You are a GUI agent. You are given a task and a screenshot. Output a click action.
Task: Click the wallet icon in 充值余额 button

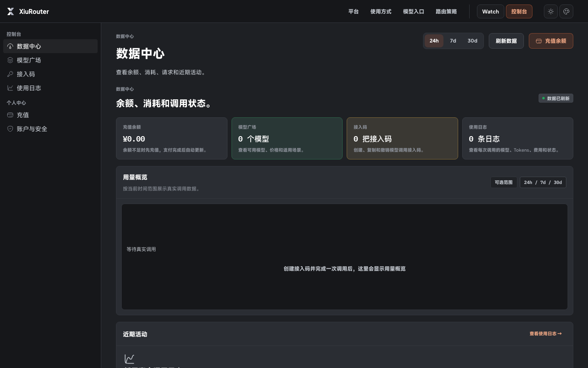[539, 41]
